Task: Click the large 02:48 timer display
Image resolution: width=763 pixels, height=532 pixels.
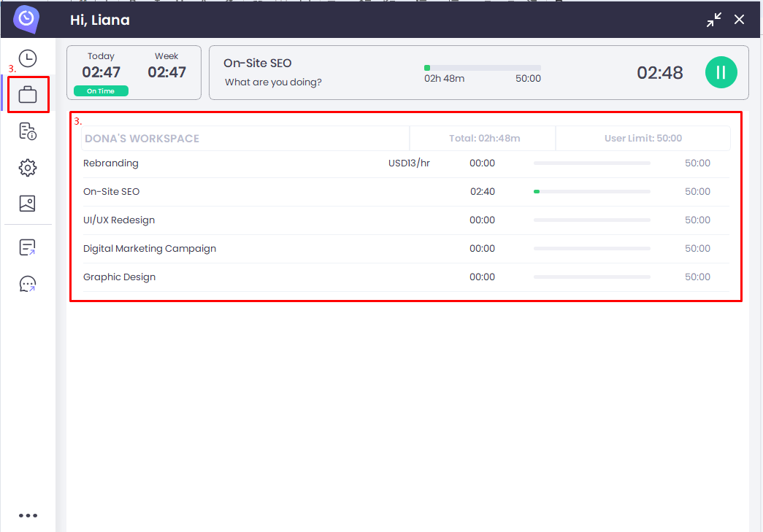Action: (660, 72)
